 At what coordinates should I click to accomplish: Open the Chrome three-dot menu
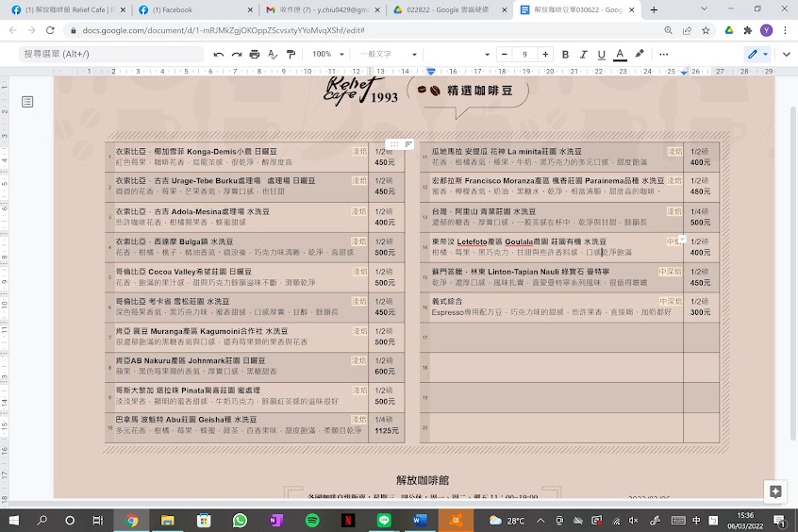786,30
